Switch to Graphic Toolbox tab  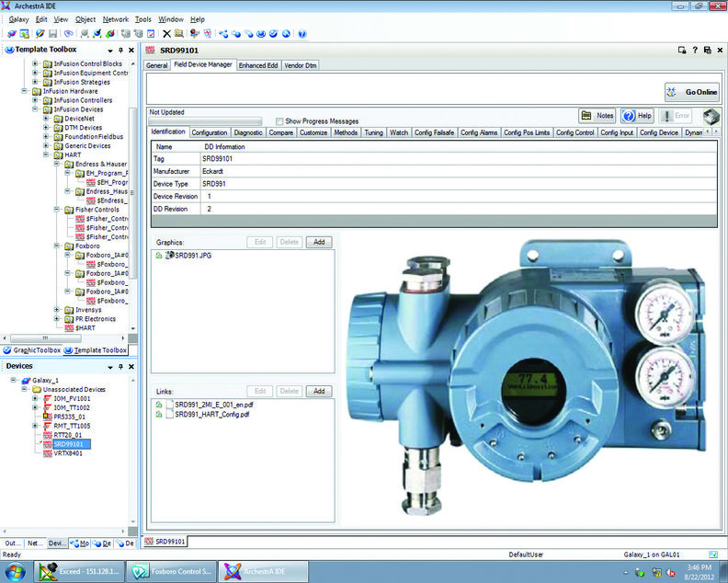click(32, 350)
